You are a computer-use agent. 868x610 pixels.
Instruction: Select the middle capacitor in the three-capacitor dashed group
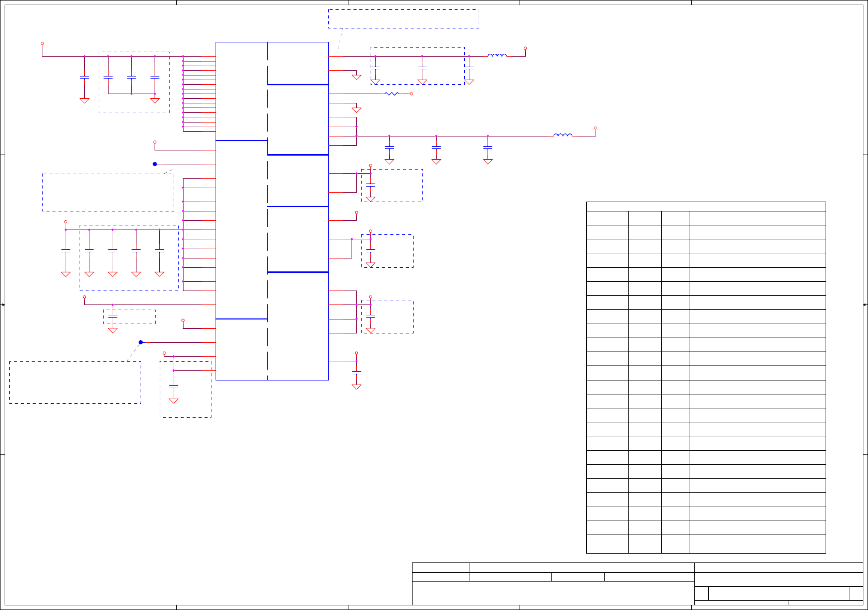click(x=131, y=77)
